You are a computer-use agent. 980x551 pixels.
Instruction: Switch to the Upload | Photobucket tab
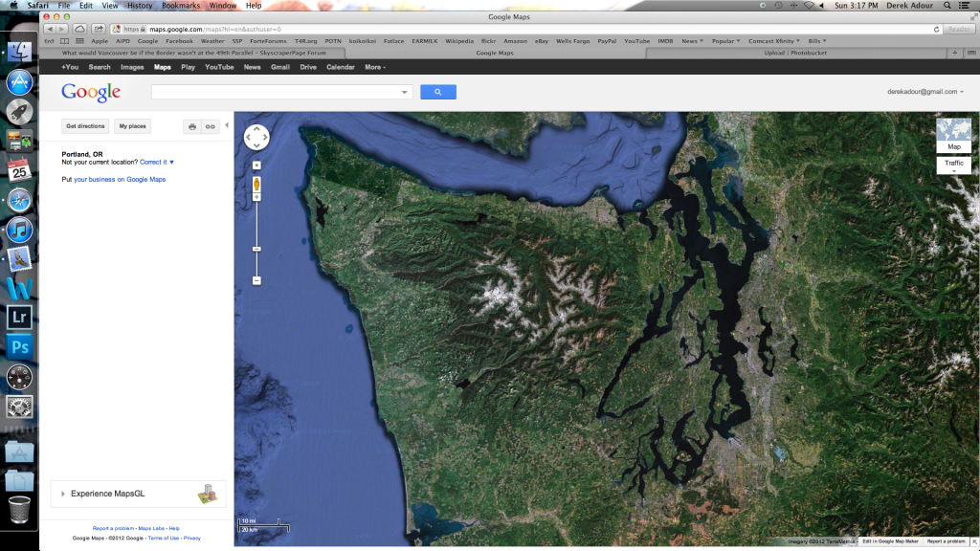[795, 54]
